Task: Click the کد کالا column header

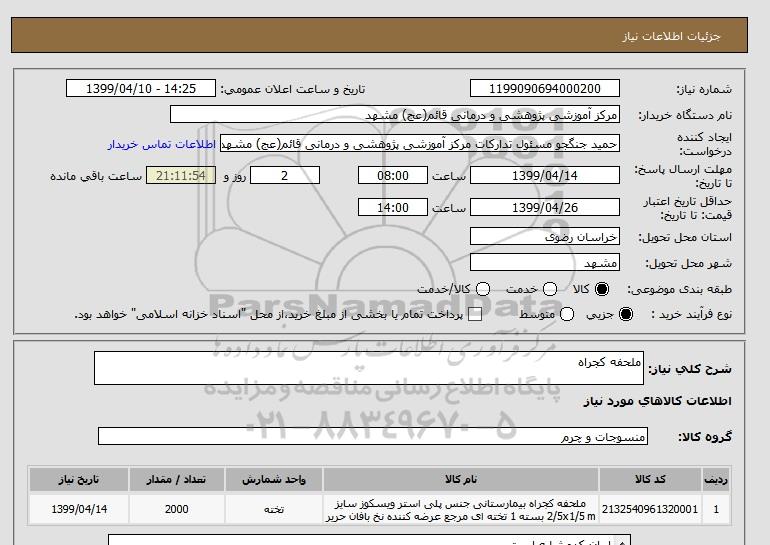Action: point(650,479)
